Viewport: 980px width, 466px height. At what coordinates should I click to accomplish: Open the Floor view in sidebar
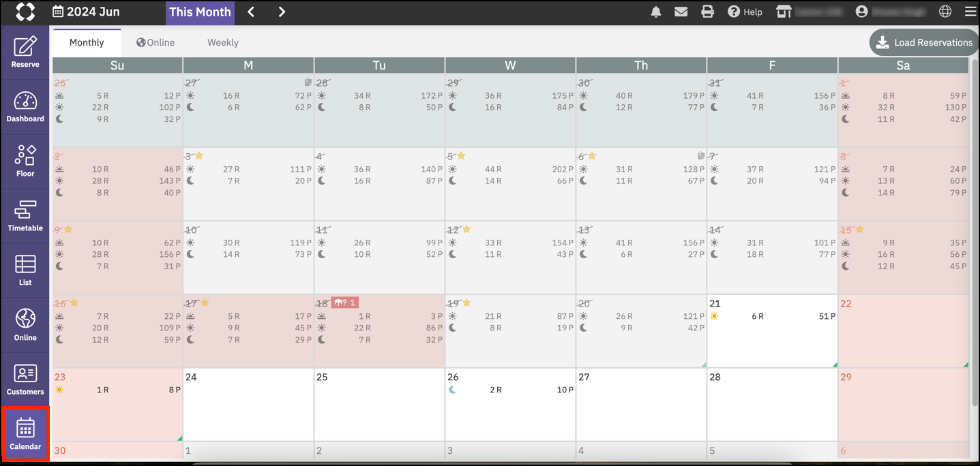[x=25, y=161]
